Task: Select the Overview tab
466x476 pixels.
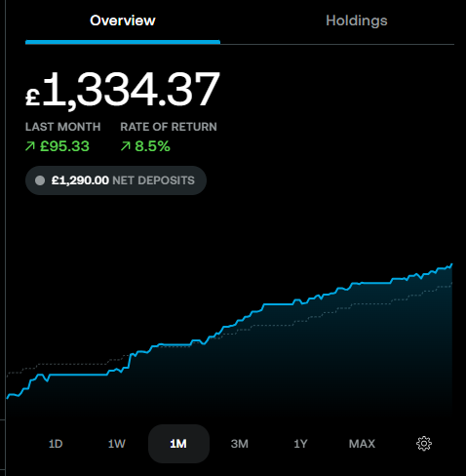Action: (x=123, y=20)
